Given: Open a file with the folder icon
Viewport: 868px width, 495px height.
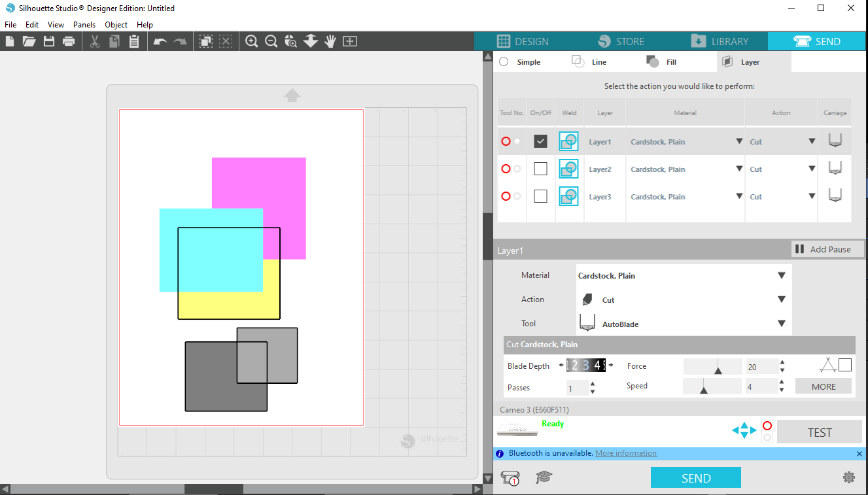Looking at the screenshot, I should click(x=29, y=41).
